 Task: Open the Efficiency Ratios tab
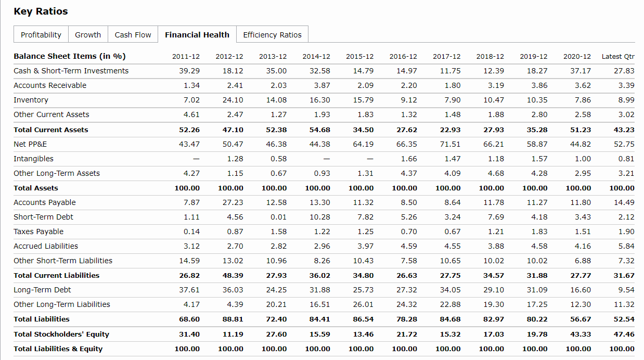(272, 35)
